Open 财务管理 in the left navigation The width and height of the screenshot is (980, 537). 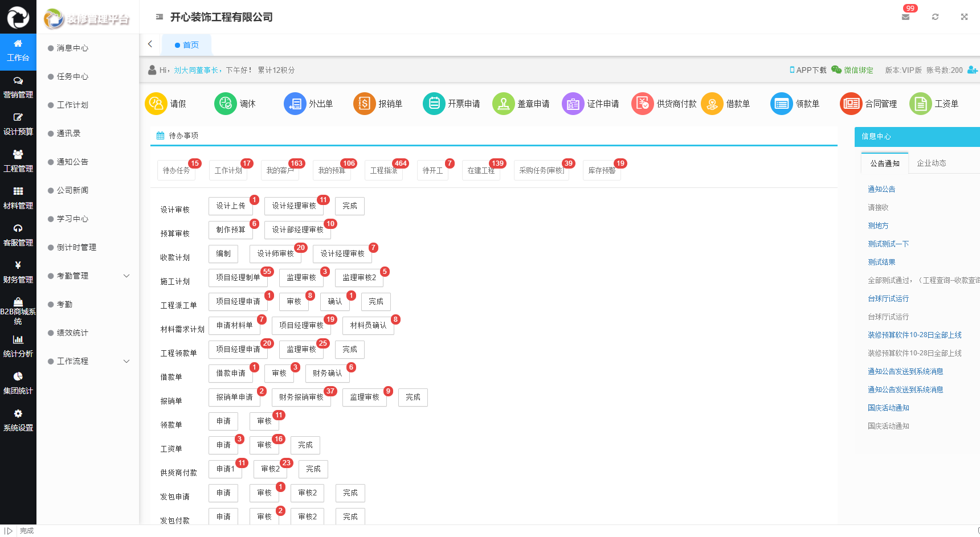pyautogui.click(x=18, y=272)
